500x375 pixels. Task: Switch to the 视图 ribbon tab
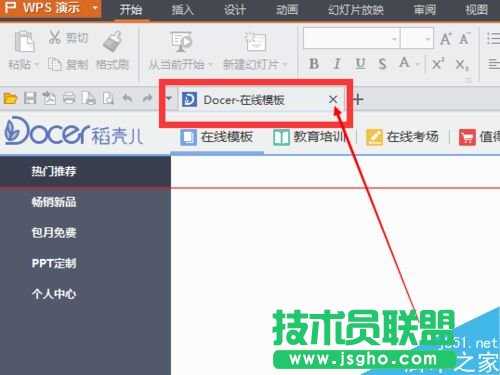click(477, 10)
